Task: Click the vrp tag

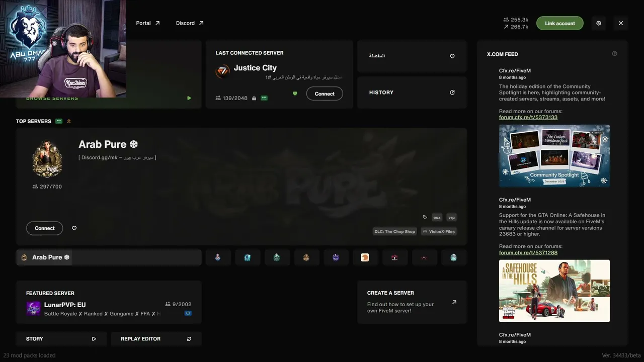Action: [x=451, y=218]
